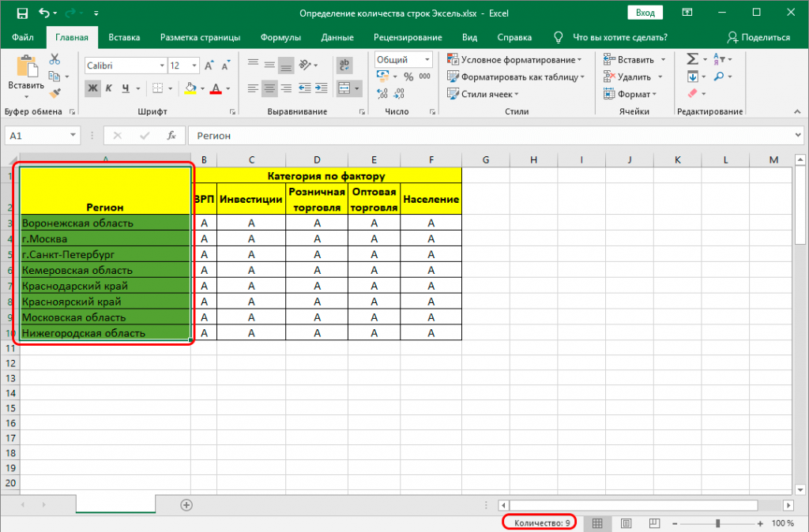Click the Cut scissors icon
Image resolution: width=809 pixels, height=532 pixels.
click(55, 59)
